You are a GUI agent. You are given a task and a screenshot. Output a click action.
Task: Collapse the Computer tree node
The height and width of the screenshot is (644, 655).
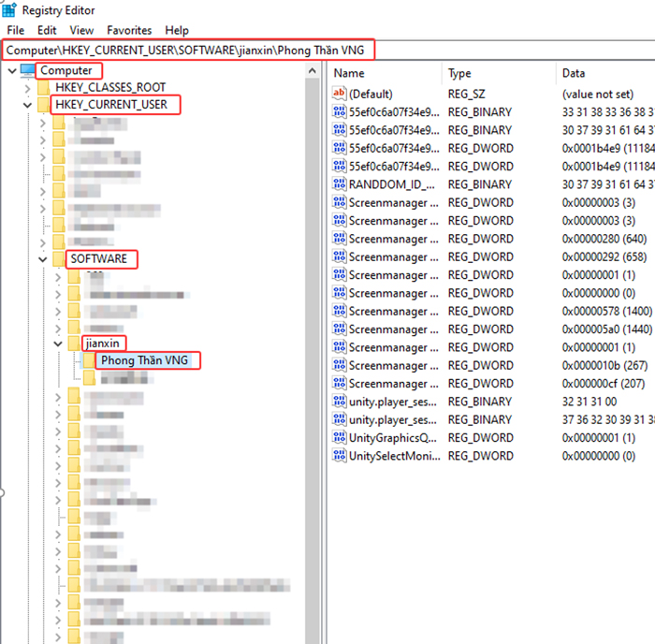coord(10,70)
